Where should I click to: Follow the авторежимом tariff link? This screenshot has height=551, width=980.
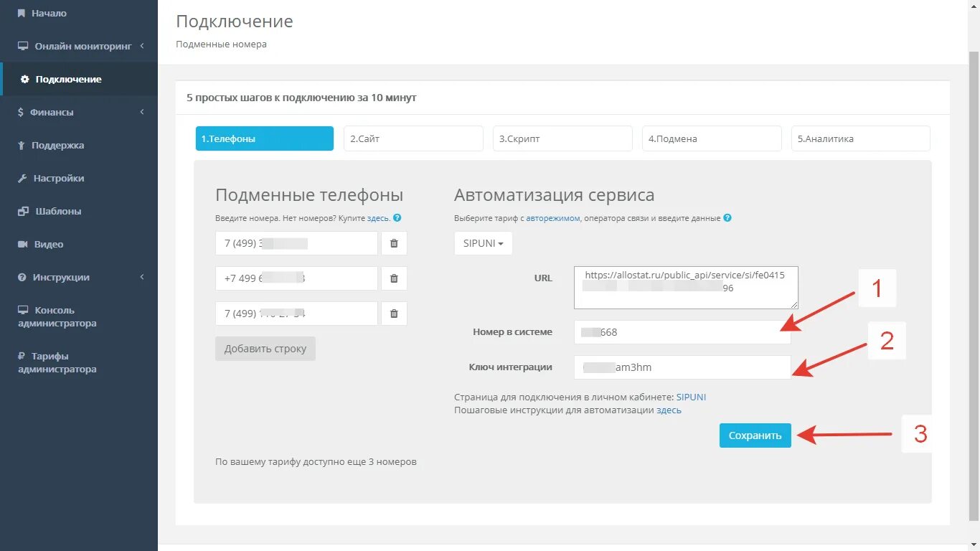pos(552,218)
